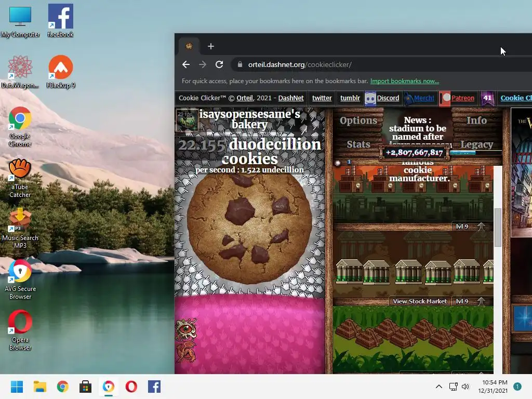Open the Info menu
This screenshot has width=532, height=399.
coord(476,121)
